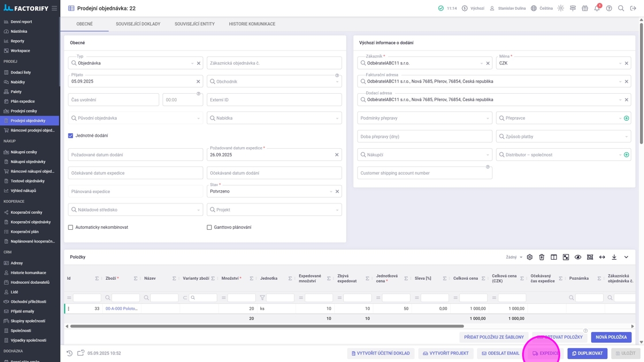Open the Způsob platby dropdown
The height and width of the screenshot is (362, 644).
click(563, 137)
